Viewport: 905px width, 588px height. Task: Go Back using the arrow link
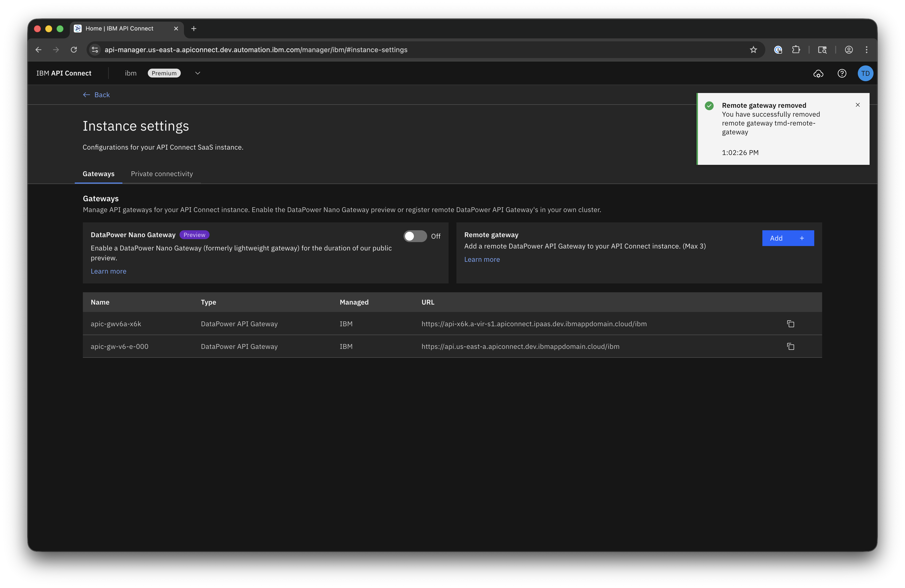pos(97,95)
